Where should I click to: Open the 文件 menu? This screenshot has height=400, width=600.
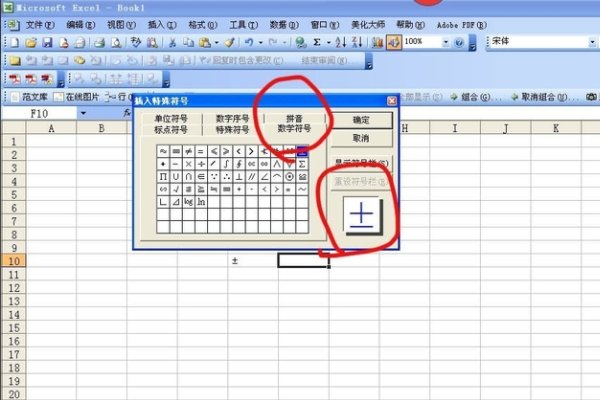40,25
